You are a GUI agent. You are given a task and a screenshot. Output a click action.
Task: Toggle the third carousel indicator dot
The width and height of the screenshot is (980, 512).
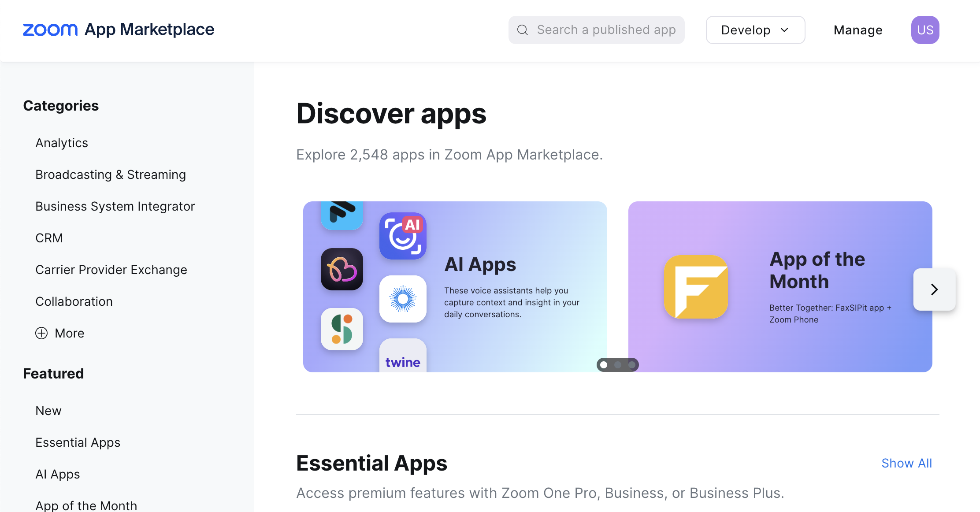pyautogui.click(x=631, y=364)
